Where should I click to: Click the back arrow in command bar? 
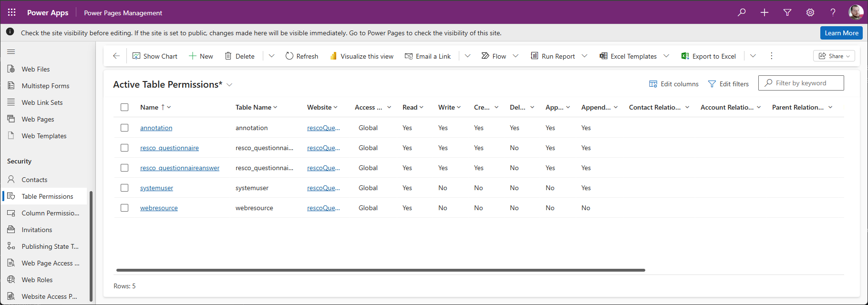pos(116,56)
